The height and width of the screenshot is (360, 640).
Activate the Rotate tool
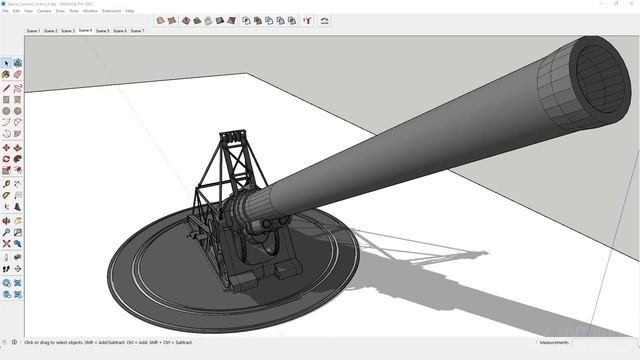coord(6,159)
